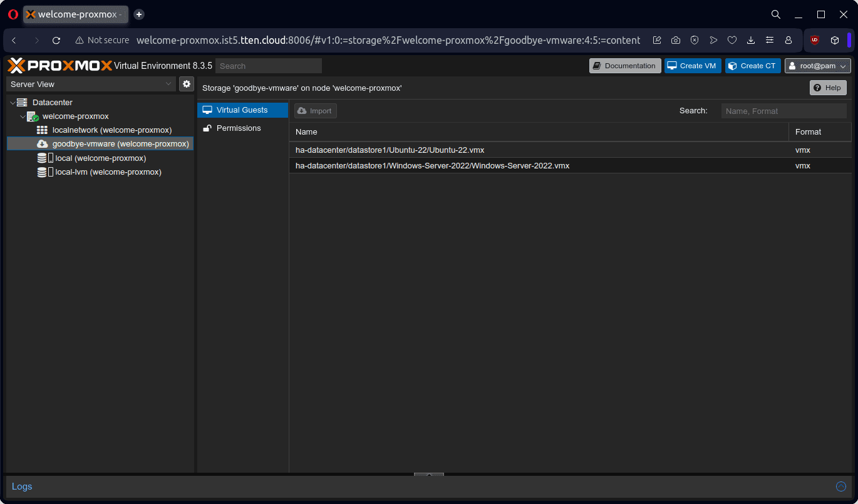Click the shield privacy icon in address bar
This screenshot has width=858, height=504.
[x=695, y=40]
